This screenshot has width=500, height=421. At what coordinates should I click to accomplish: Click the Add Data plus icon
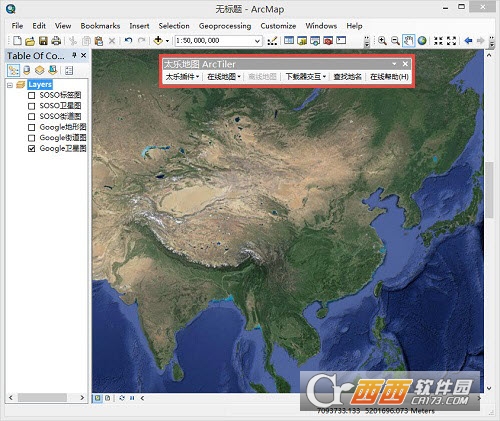(158, 41)
